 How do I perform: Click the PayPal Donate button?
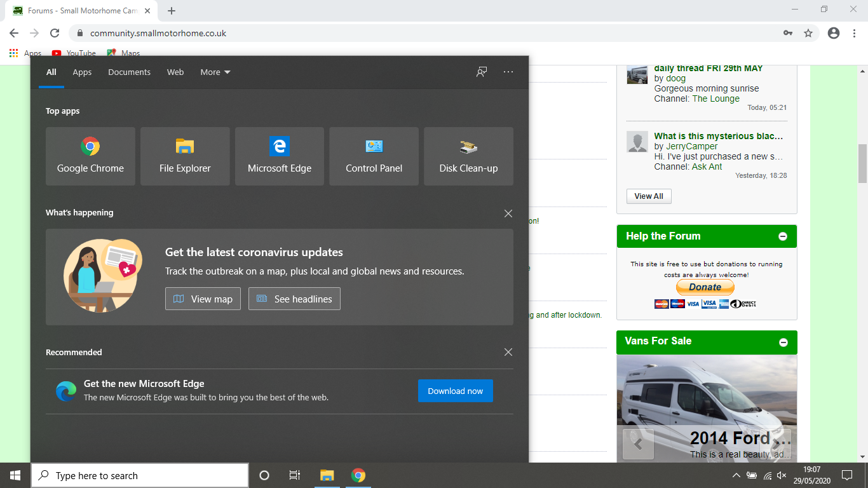tap(705, 287)
